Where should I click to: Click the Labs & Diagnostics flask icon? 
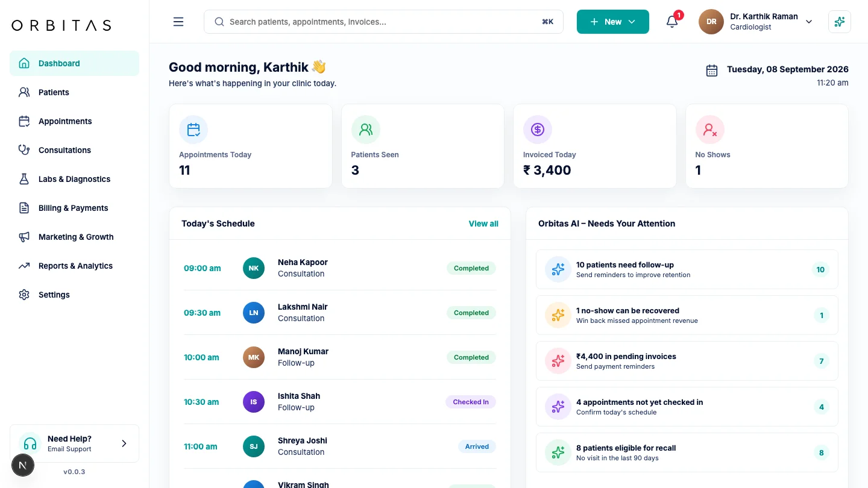coord(24,179)
